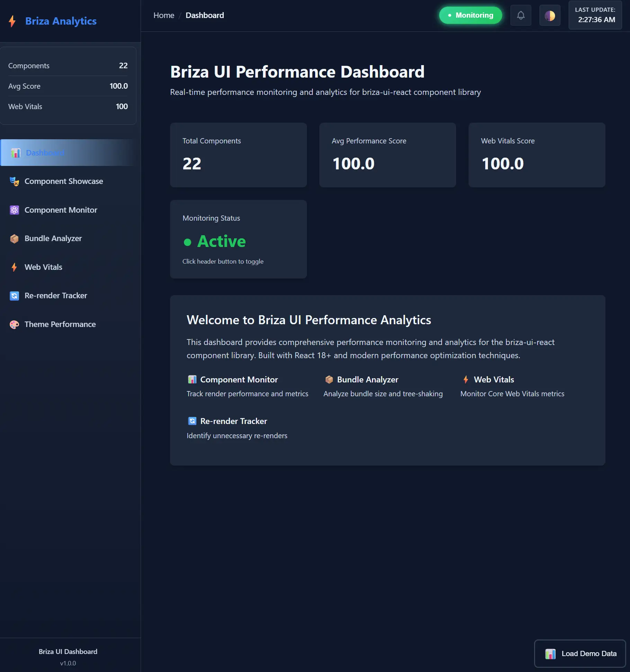Click the Component Monitor welcome card icon
Viewport: 630px width, 672px height.
192,379
